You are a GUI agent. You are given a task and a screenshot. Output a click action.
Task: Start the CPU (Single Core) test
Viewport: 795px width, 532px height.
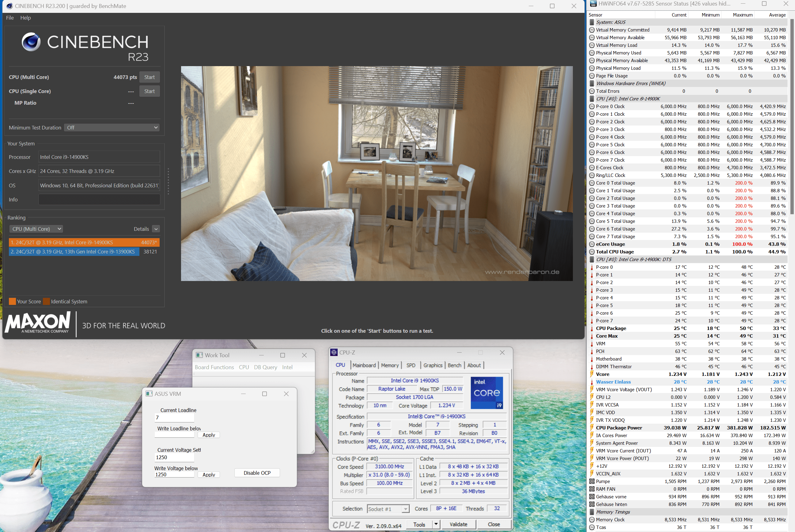[x=150, y=91]
